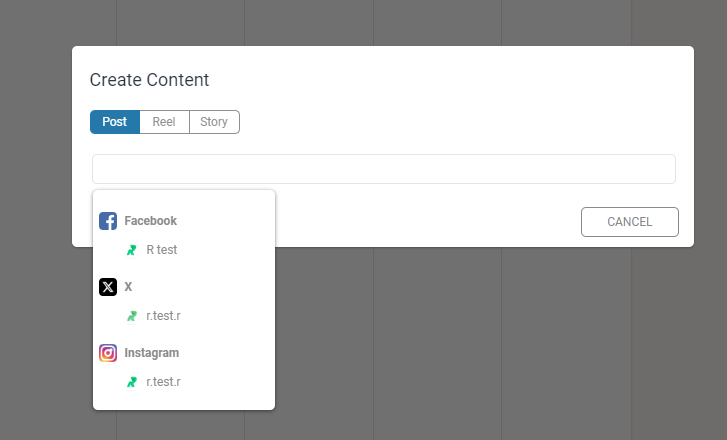Click the Facebook logo icon
Screen dimensions: 727x440
pyautogui.click(x=108, y=221)
